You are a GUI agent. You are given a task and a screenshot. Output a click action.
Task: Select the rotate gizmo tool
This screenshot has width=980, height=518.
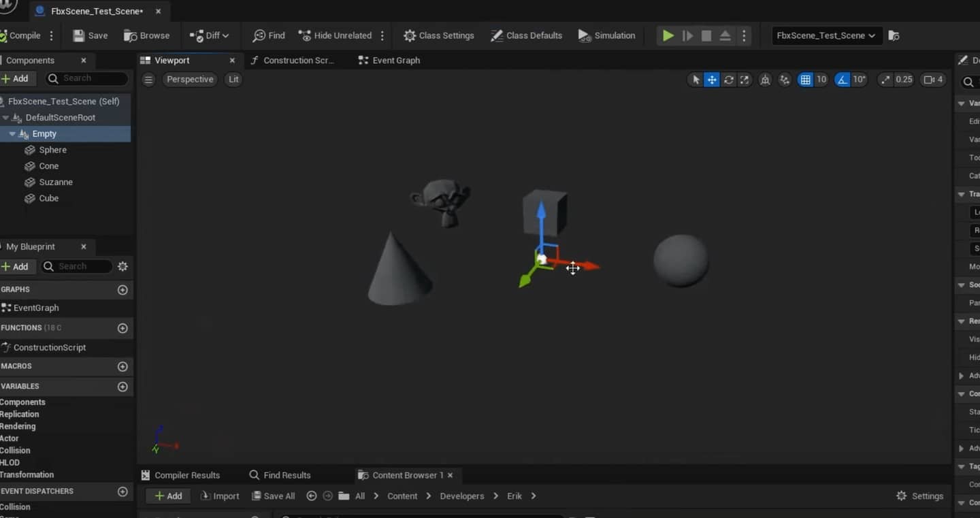click(728, 80)
